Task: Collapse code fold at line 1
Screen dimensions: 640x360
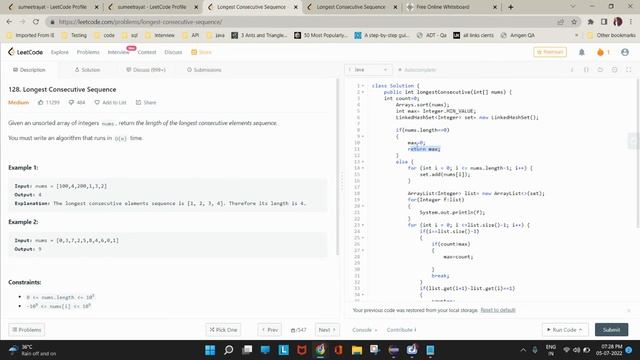Action: (x=363, y=86)
